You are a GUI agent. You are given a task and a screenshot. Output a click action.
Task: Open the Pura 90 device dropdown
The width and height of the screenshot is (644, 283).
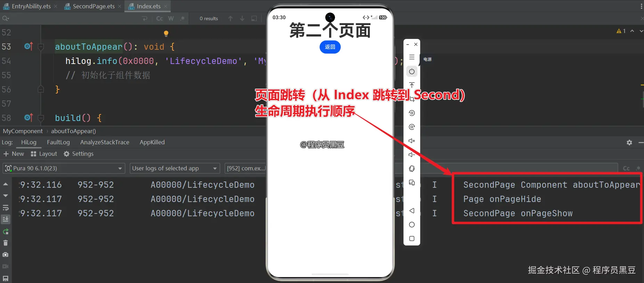point(64,168)
